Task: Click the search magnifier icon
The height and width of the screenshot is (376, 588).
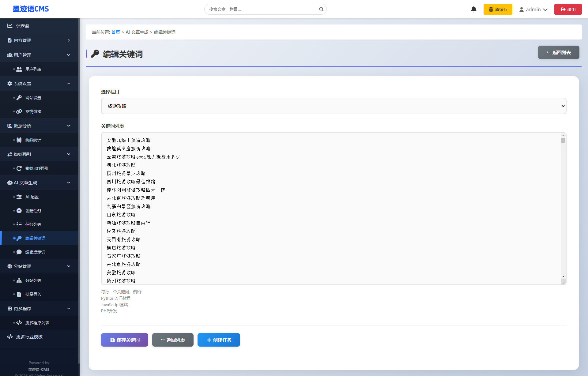Action: [x=321, y=9]
